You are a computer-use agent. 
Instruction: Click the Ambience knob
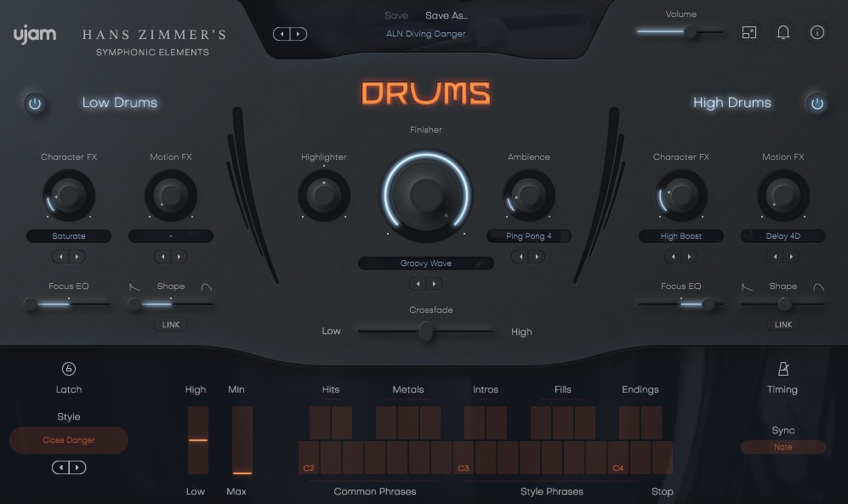528,195
